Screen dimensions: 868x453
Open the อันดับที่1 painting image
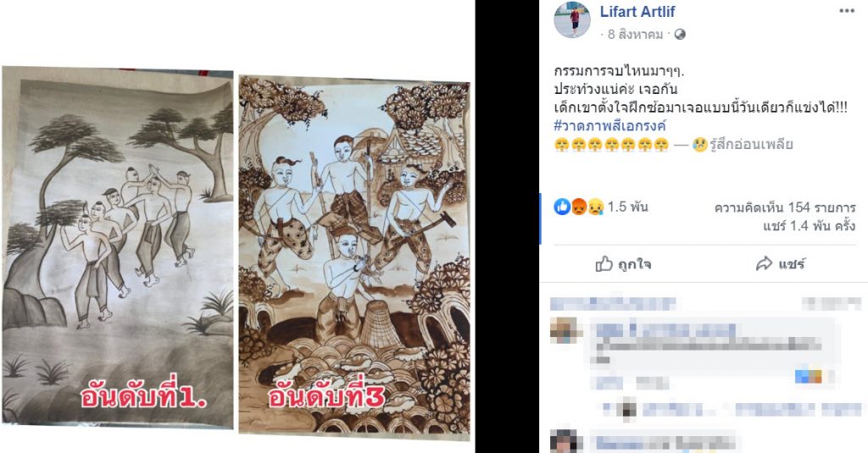tap(118, 247)
